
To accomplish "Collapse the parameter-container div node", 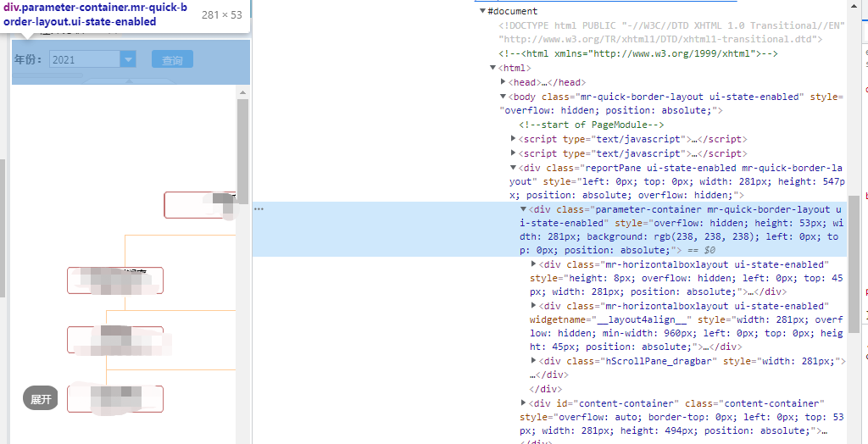I will 523,209.
